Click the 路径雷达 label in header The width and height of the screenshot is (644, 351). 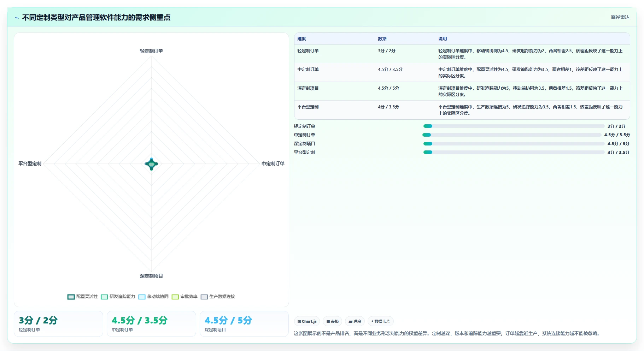click(x=620, y=17)
